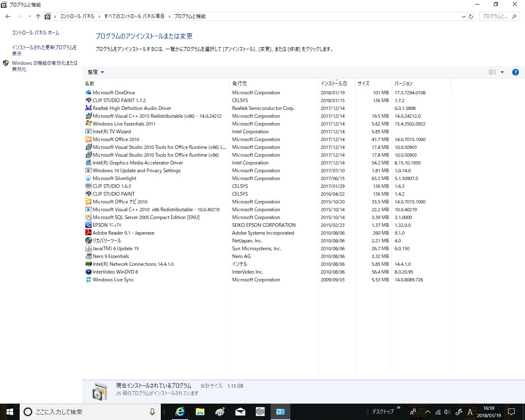
Task: Click the ここに入力して検索 taskbar search field
Action: (x=89, y=412)
